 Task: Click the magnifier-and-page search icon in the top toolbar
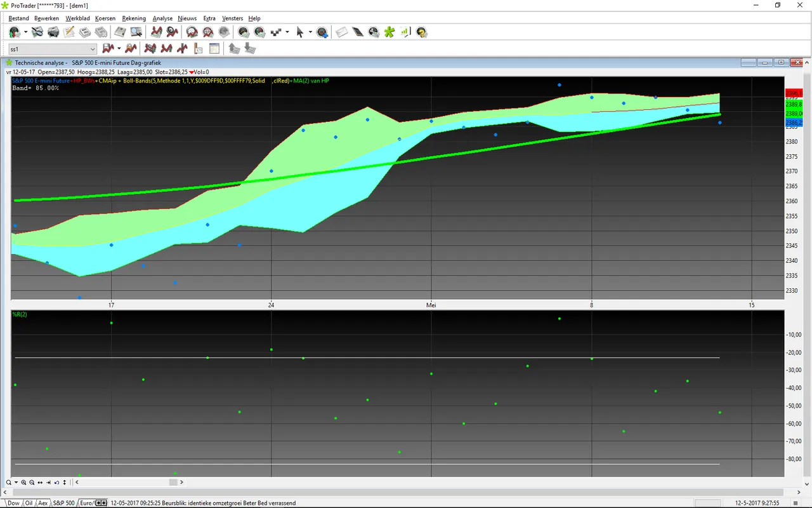[x=37, y=32]
